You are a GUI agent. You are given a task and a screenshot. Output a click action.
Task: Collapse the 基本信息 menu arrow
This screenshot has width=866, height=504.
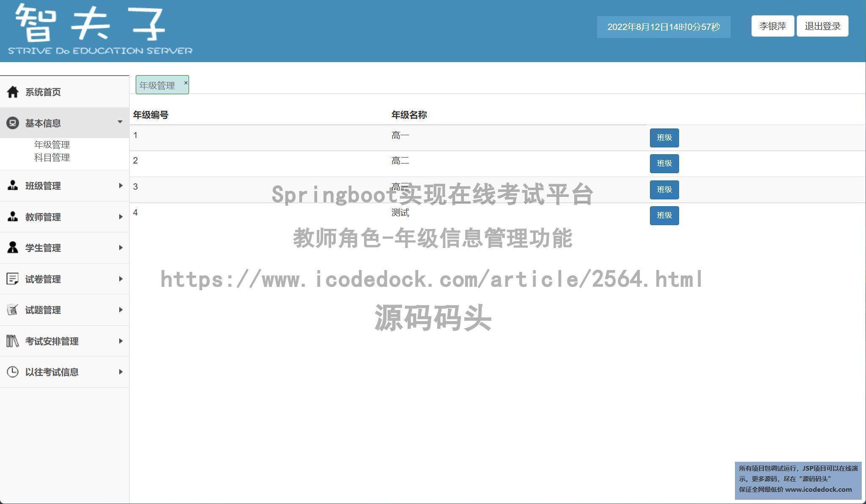tap(120, 122)
